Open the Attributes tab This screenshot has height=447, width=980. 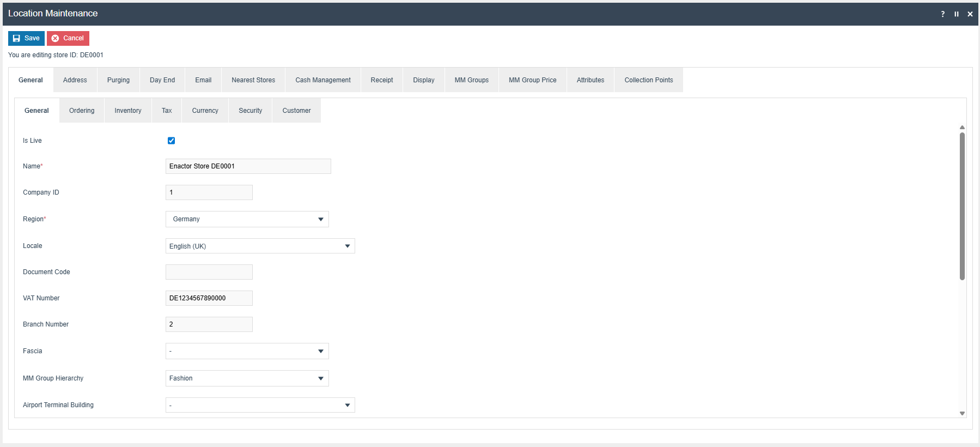point(591,80)
